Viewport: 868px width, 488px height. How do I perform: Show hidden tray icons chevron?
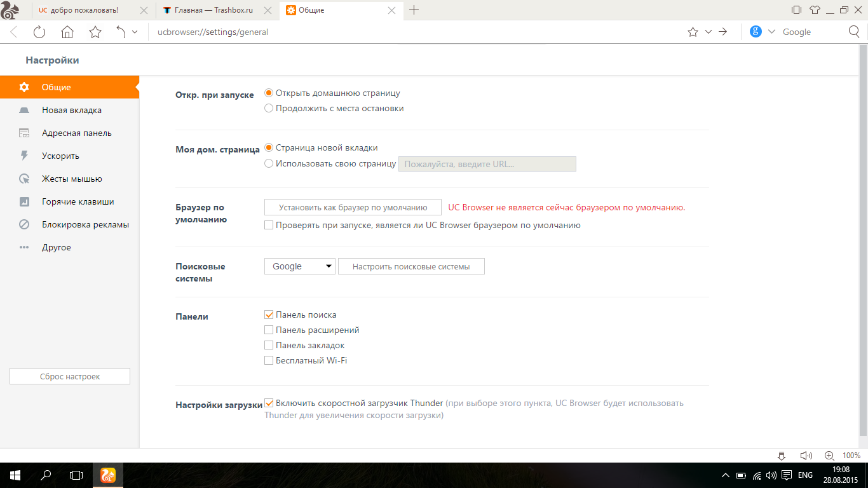(x=726, y=475)
